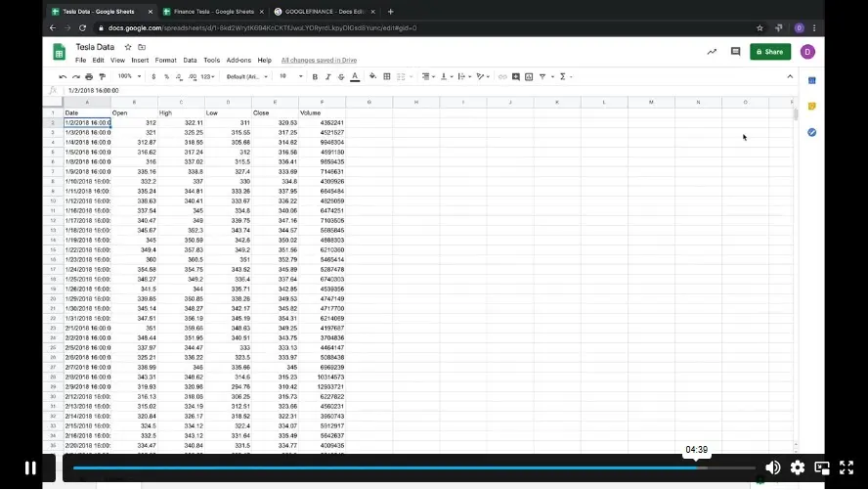868x490 pixels.
Task: Star the Tesla Data document
Action: [x=128, y=47]
